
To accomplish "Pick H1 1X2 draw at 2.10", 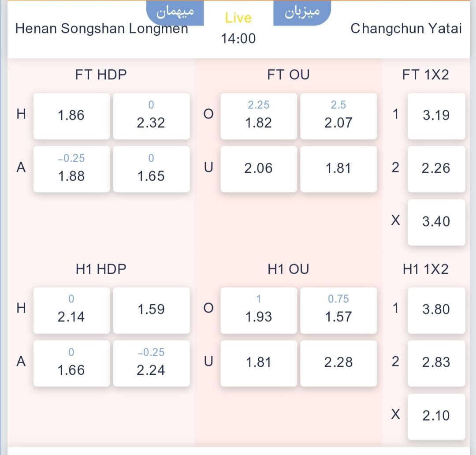I will (436, 416).
